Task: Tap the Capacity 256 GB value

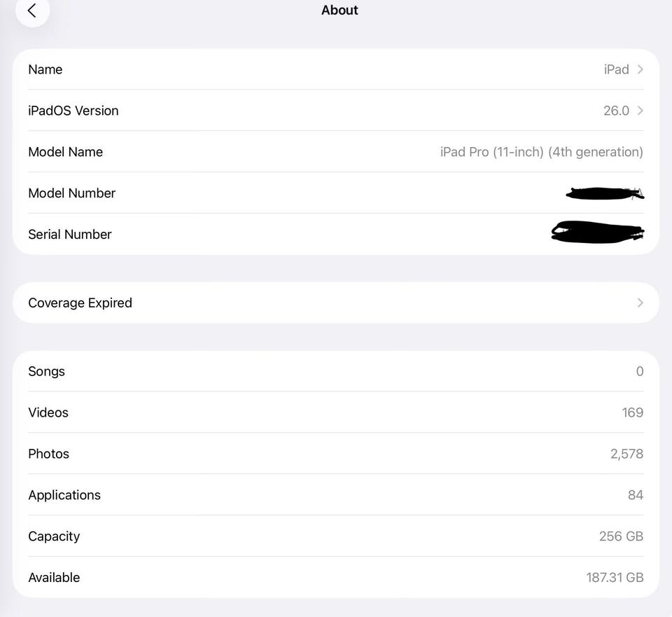Action: pyautogui.click(x=621, y=536)
